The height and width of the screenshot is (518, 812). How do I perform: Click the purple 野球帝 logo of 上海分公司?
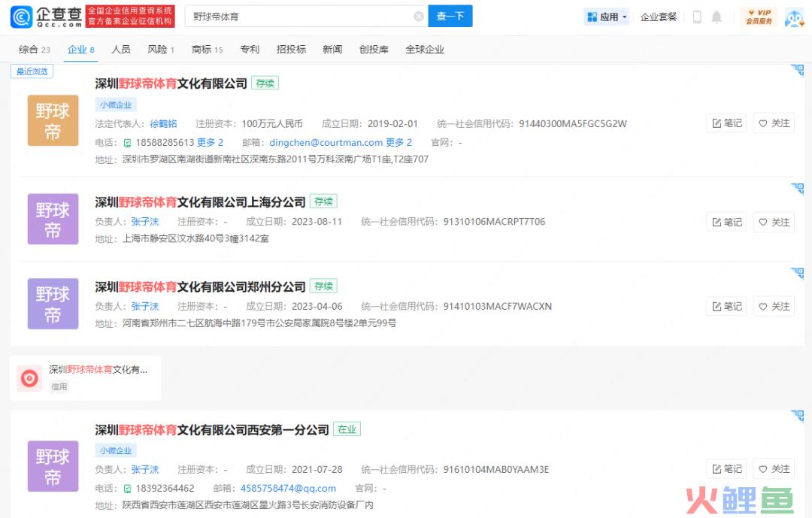pyautogui.click(x=53, y=219)
